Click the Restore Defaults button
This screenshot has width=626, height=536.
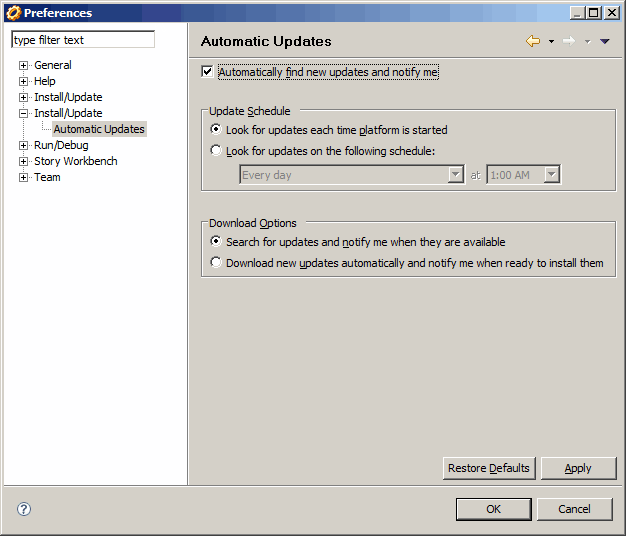point(489,468)
